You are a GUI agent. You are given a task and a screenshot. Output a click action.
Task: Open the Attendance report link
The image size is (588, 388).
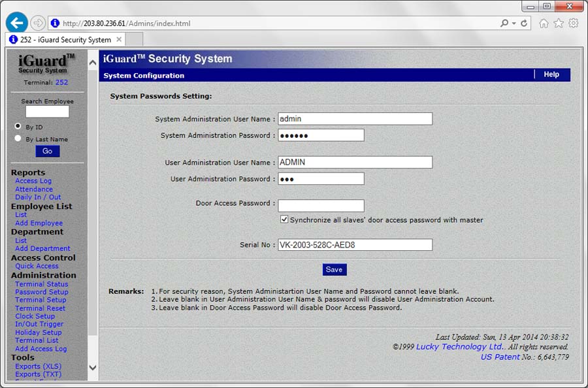[34, 189]
